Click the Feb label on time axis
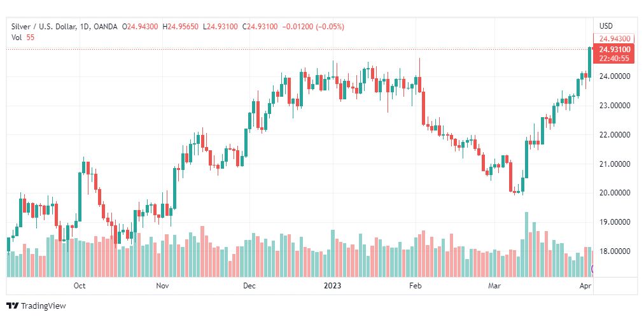 [x=416, y=286]
